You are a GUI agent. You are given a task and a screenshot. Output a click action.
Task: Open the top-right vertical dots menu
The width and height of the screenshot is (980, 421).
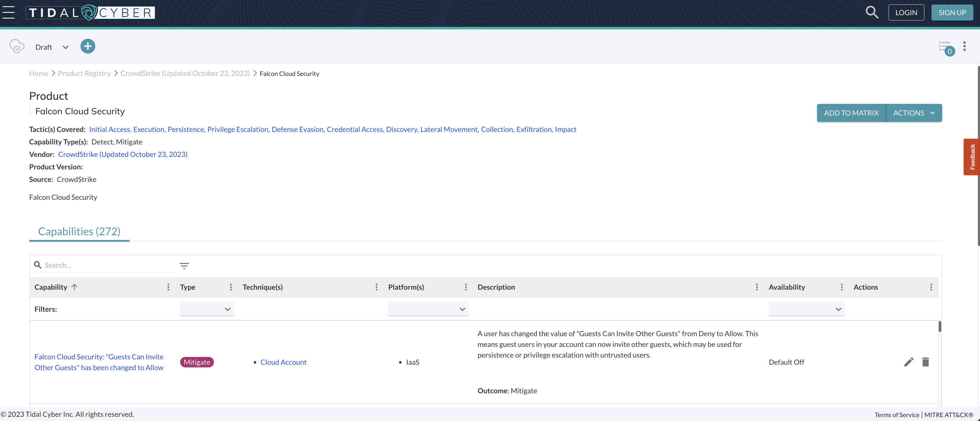[964, 46]
